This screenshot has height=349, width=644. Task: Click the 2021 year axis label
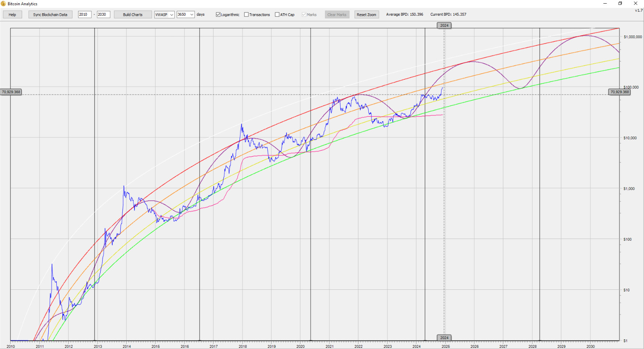tap(330, 346)
